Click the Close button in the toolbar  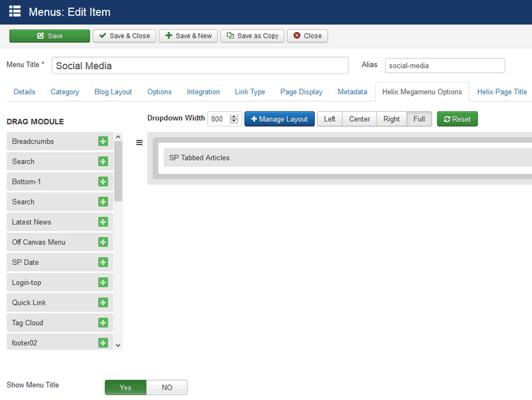tap(307, 36)
